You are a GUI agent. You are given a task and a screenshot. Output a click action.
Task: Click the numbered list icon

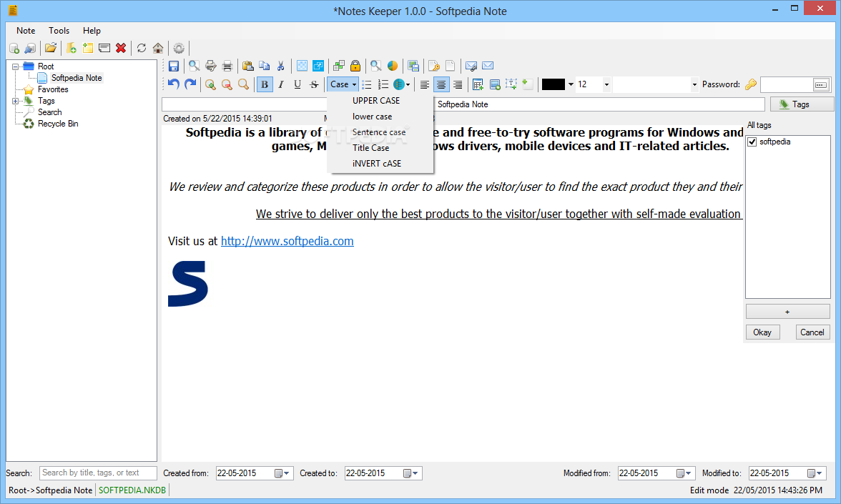[383, 84]
